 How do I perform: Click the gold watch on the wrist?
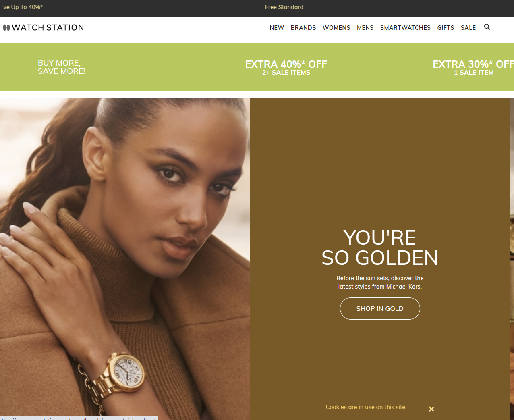click(x=125, y=374)
